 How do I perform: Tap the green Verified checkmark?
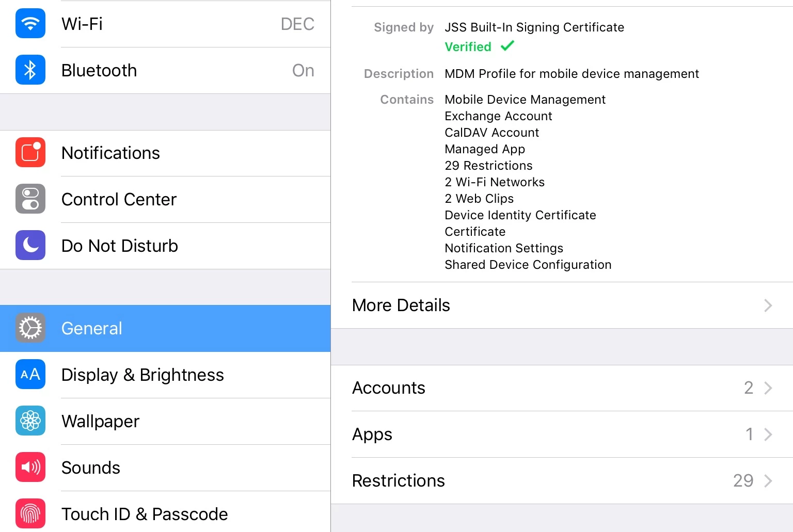pyautogui.click(x=507, y=46)
